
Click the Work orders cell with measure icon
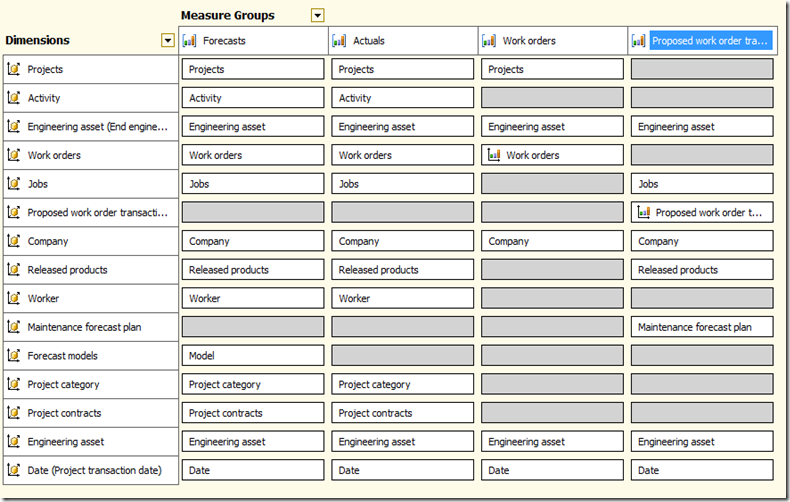tap(552, 155)
